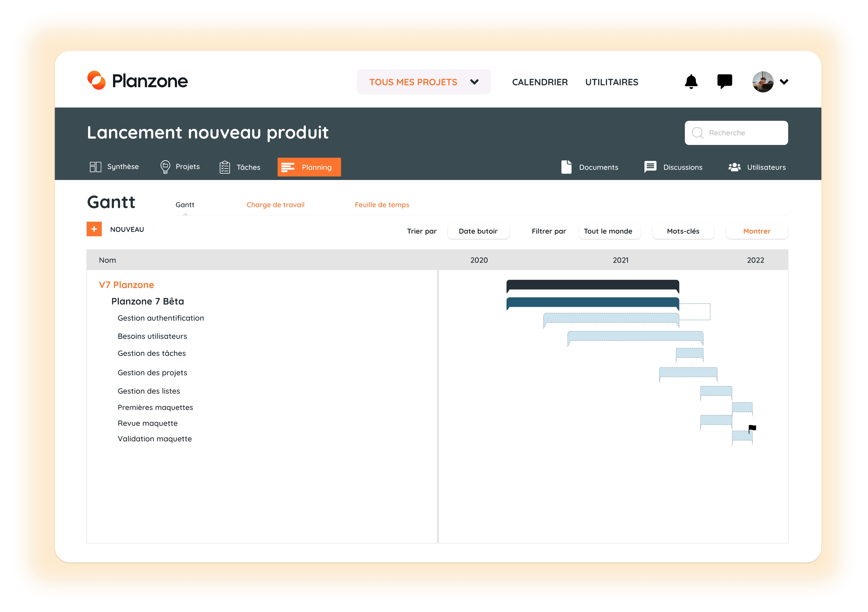
Task: Select the Besoins utilisateurs Gantt bar
Action: click(635, 336)
